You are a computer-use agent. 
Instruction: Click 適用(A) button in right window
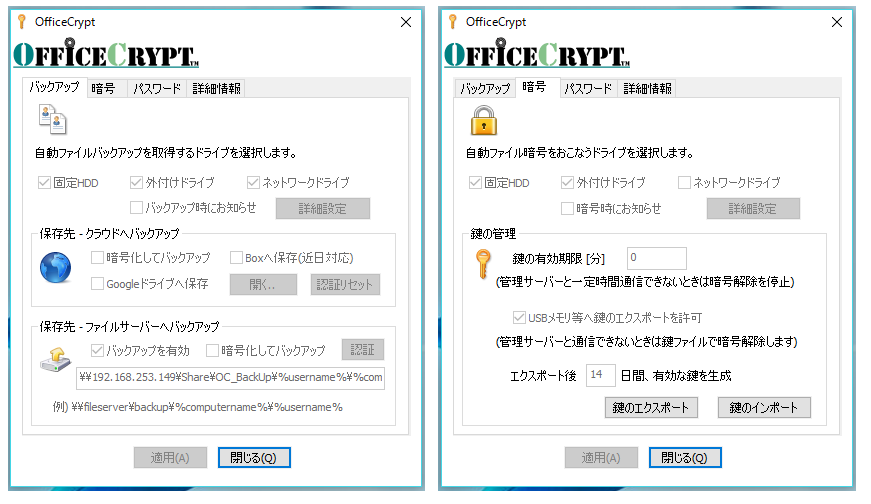click(x=601, y=458)
